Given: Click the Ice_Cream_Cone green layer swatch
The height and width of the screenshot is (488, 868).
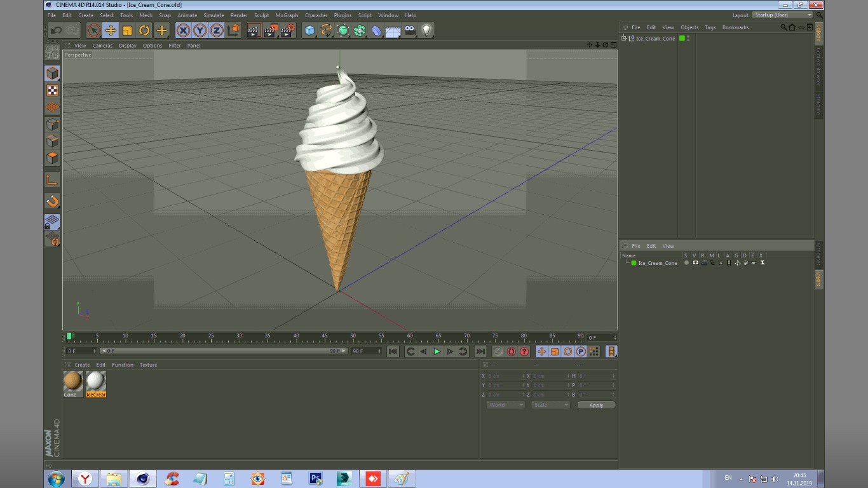Looking at the screenshot, I should [682, 38].
